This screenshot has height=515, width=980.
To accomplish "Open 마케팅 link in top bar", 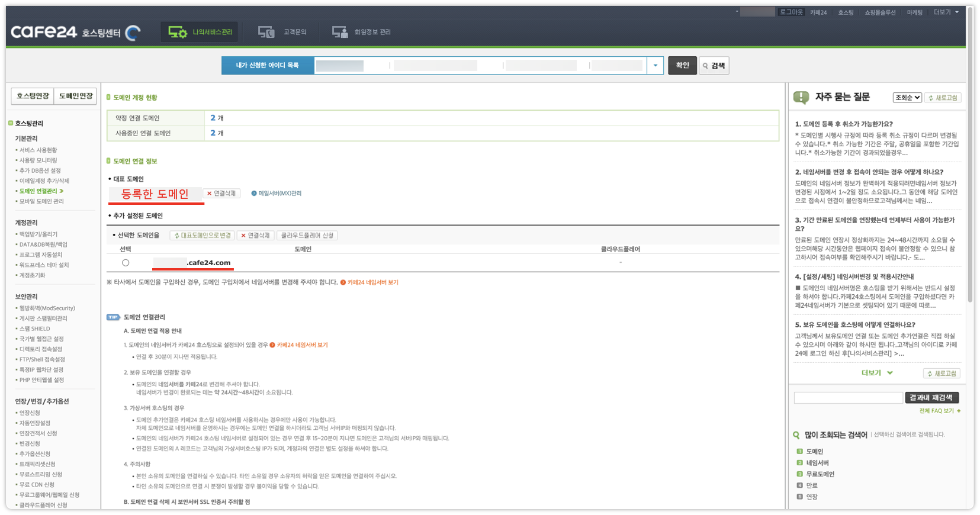I will [915, 12].
